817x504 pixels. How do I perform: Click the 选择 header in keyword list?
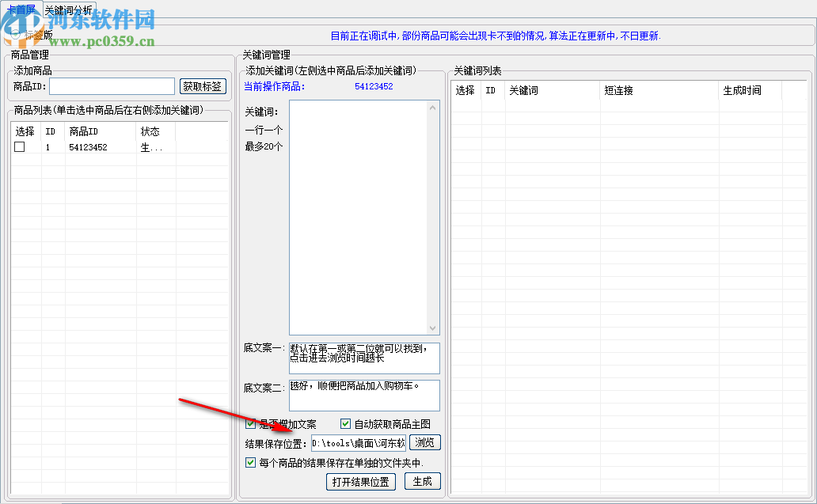pyautogui.click(x=465, y=91)
